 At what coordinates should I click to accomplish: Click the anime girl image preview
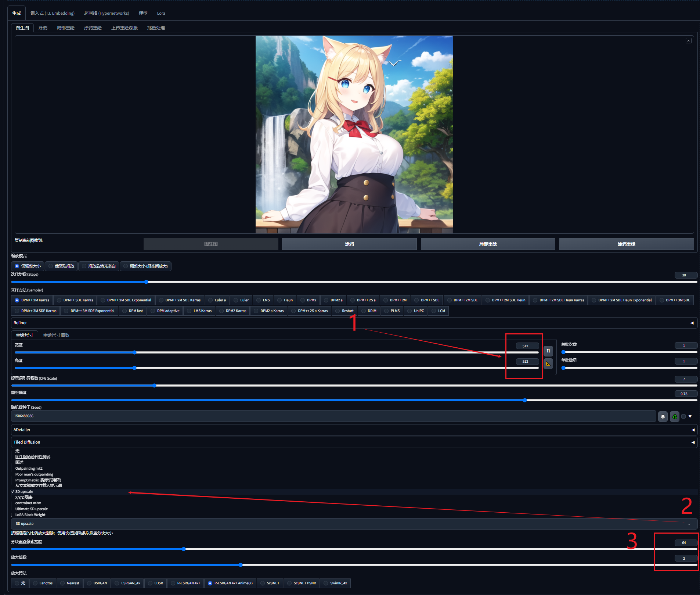354,135
